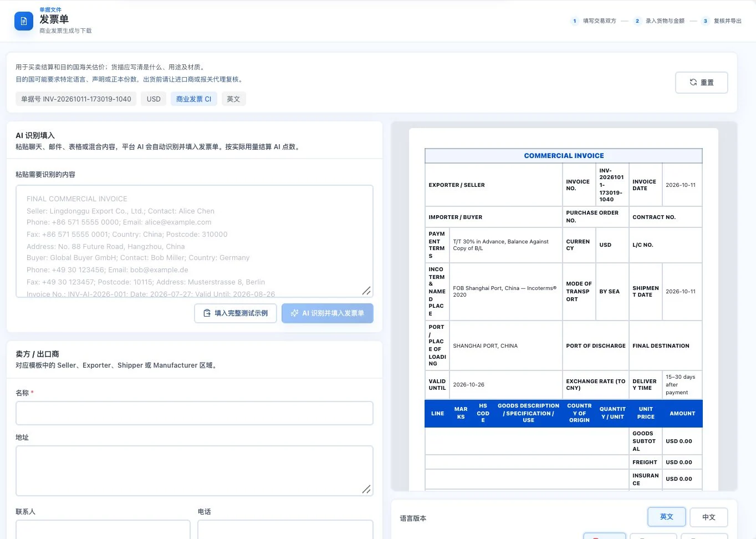Click the L/C NO. cell
Viewport: 756px width, 539px height.
pos(666,245)
